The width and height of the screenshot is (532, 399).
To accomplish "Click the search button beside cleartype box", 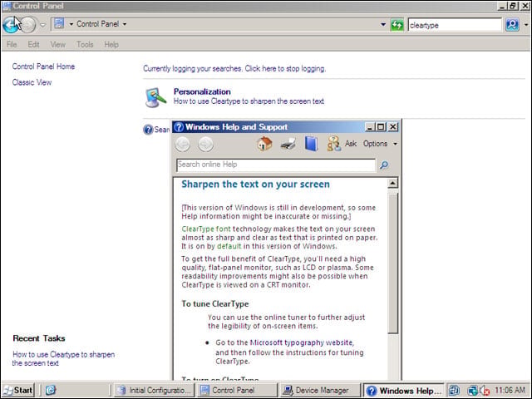I will 512,25.
